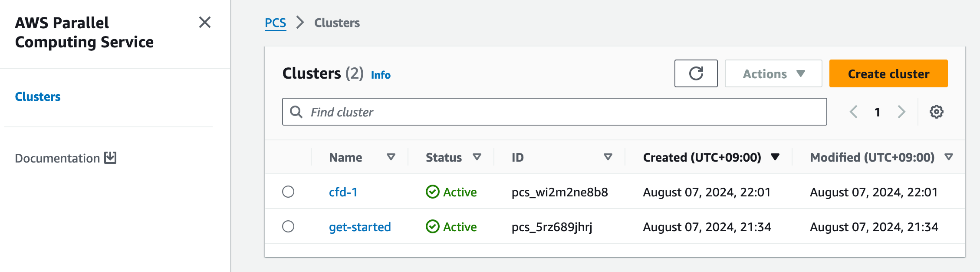Sort by Created column arrow
This screenshot has height=272, width=980.
[x=775, y=157]
